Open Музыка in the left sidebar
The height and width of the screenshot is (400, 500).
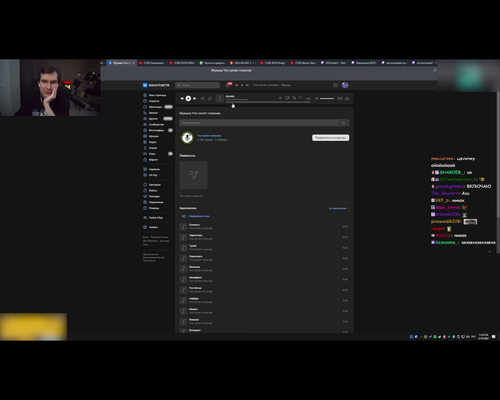pyautogui.click(x=151, y=136)
